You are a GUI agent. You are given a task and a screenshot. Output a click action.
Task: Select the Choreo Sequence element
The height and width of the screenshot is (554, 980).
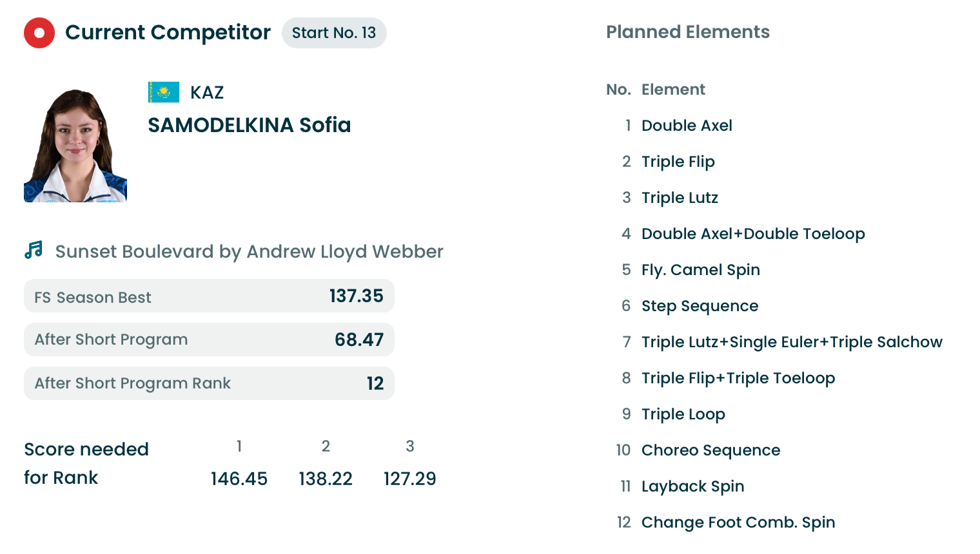click(x=710, y=450)
